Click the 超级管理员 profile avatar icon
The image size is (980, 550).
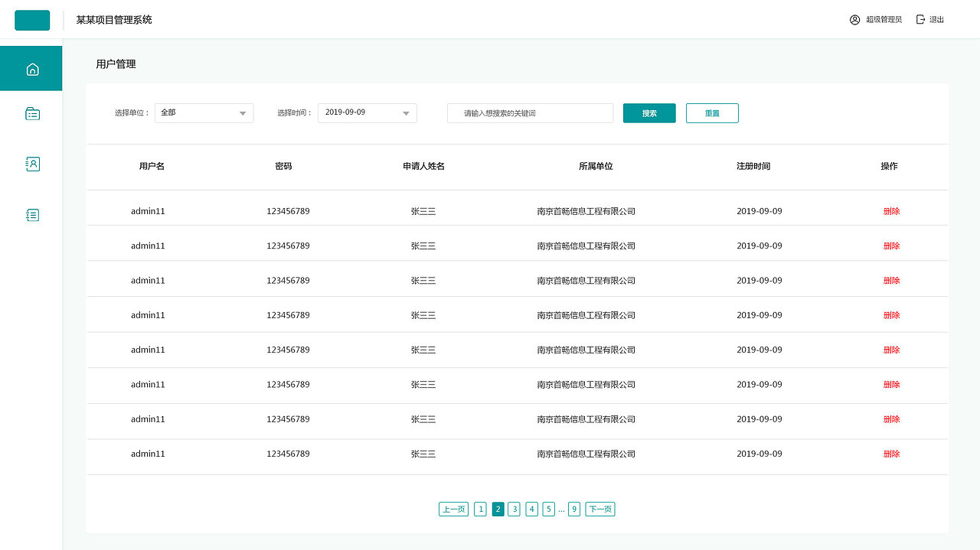[x=854, y=19]
